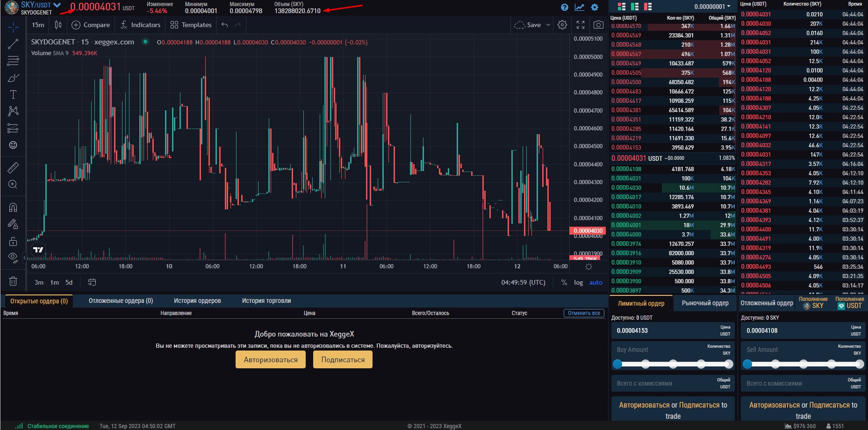Screen dimensions: 868x430
Task: Open the emoji icons tool
Action: coord(13,145)
